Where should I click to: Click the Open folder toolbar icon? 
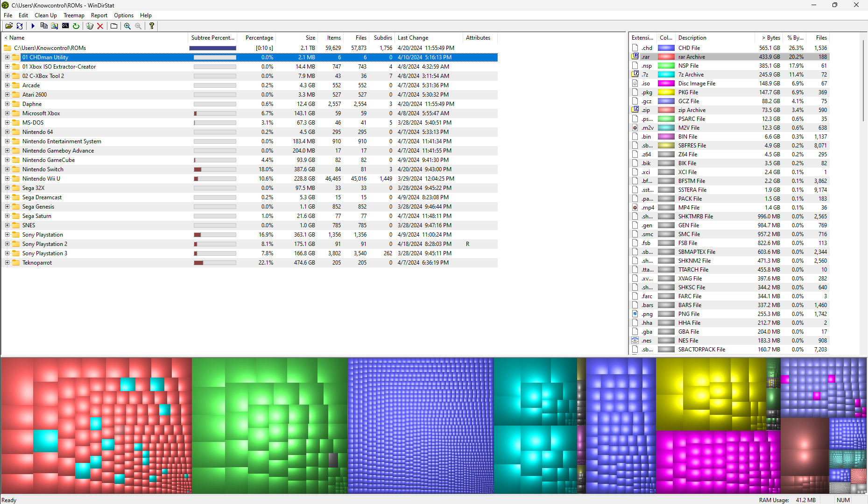(x=9, y=26)
